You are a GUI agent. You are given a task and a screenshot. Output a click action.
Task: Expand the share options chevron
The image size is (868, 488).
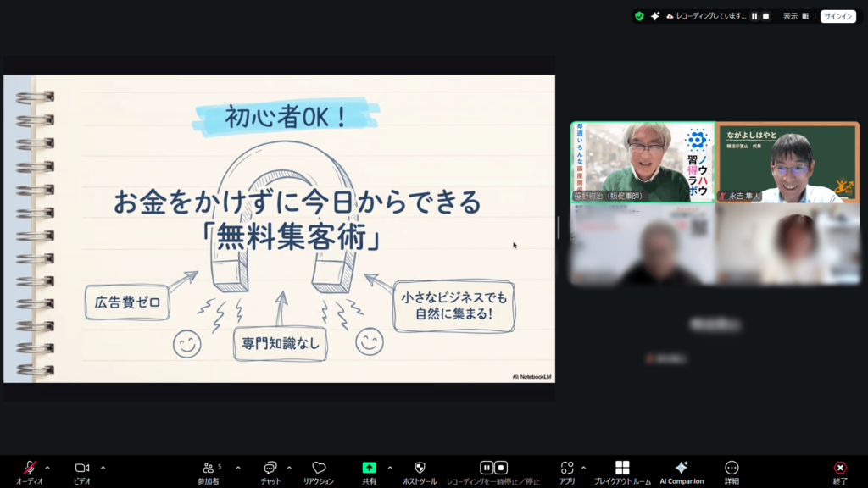point(390,467)
